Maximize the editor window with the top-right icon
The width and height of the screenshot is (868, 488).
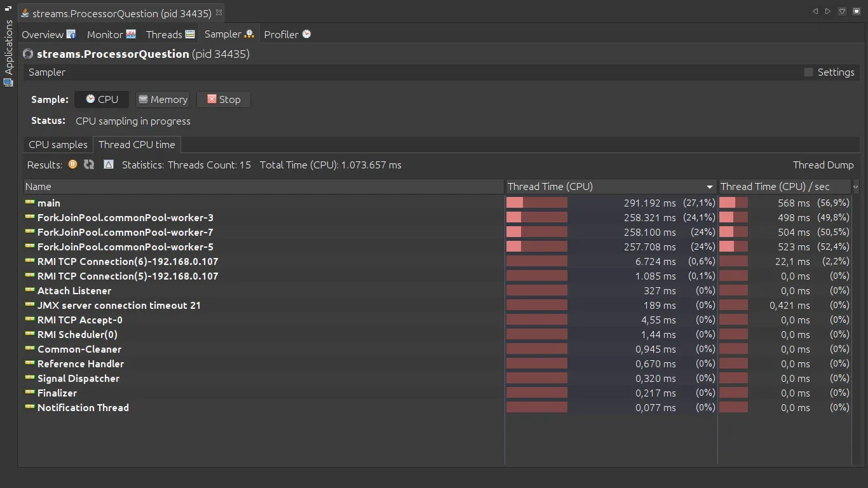[857, 11]
